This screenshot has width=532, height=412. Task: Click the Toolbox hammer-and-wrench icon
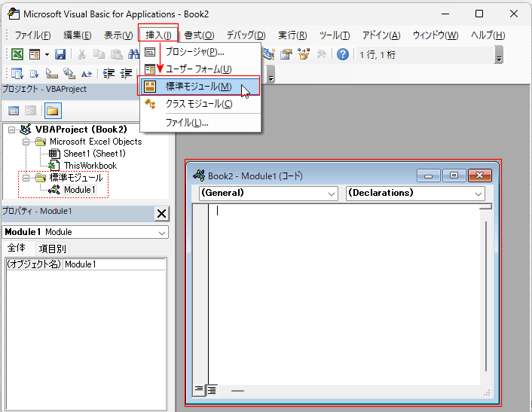[321, 54]
